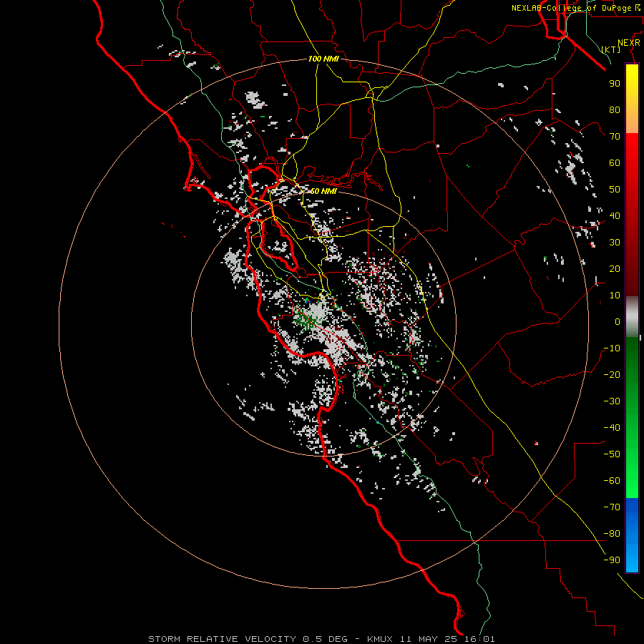Click the -90 scale label

(x=612, y=560)
